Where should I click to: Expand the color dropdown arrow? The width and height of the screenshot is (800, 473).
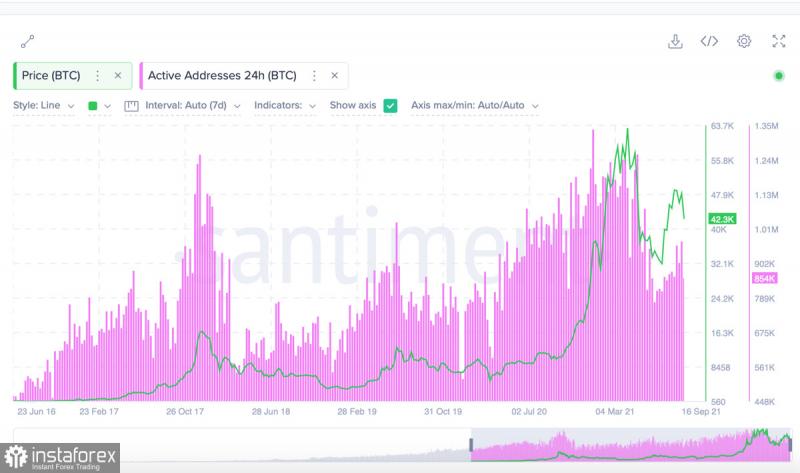(108, 106)
